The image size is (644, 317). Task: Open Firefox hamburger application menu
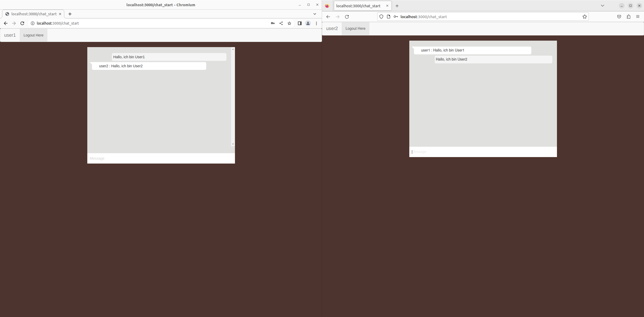(638, 17)
